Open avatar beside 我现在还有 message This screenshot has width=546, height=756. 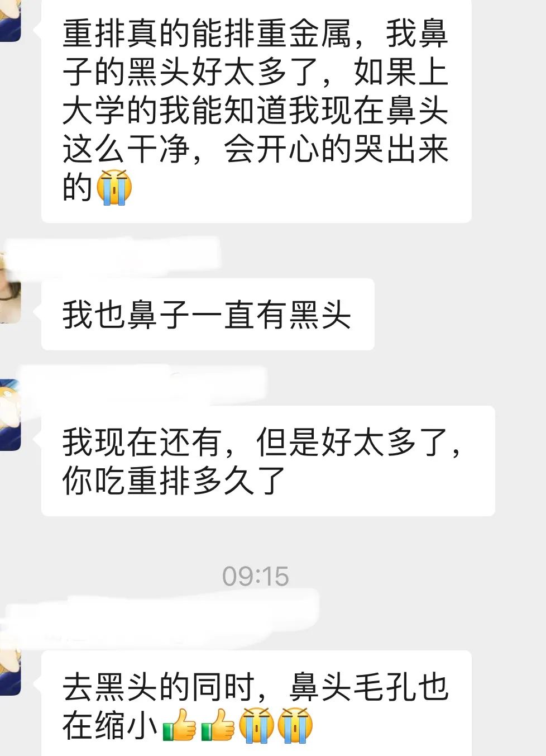pos(10,415)
